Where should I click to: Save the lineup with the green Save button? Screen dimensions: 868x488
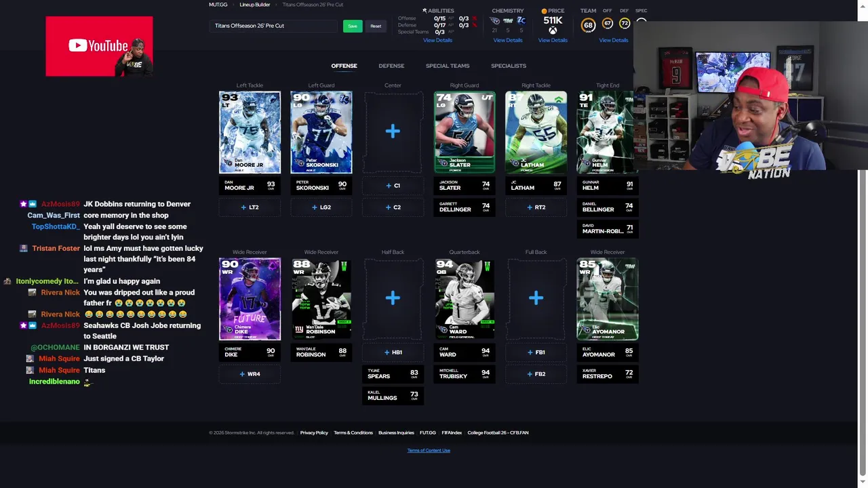coord(352,26)
